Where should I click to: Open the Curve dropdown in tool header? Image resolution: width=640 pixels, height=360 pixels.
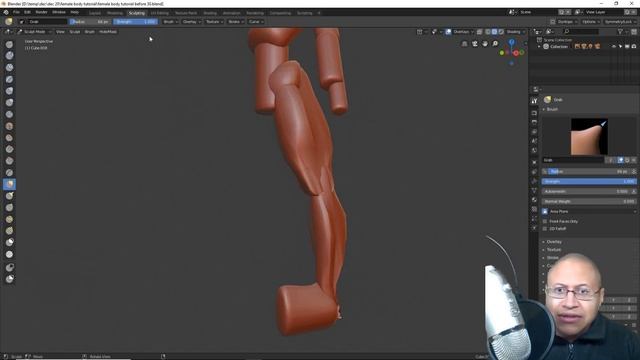click(256, 22)
